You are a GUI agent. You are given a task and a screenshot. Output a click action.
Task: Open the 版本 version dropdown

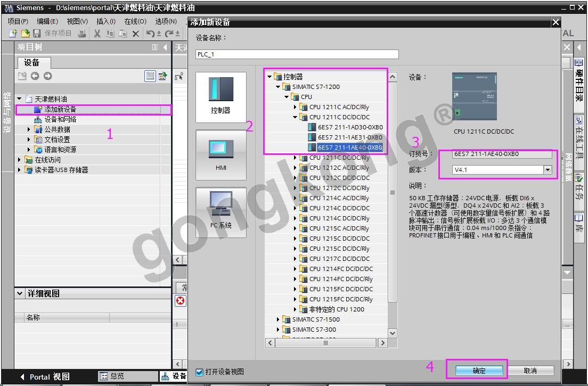coord(547,170)
